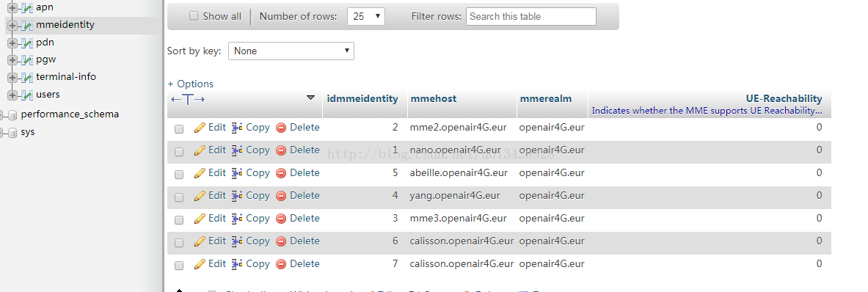Viewport: 868px width, 292px height.
Task: Click the table icon beside terminal-info
Action: [26, 78]
